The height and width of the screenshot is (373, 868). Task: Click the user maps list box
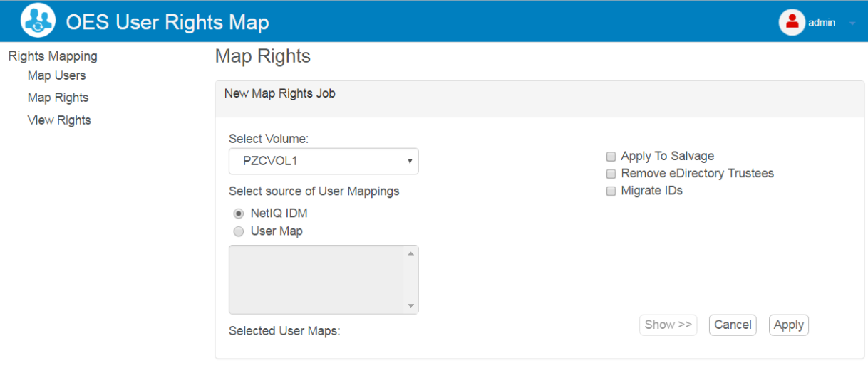tap(316, 280)
